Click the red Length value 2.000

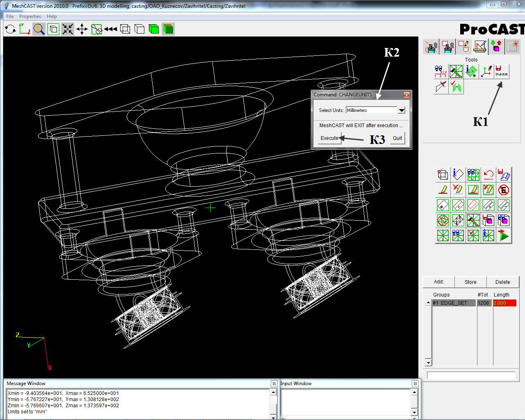tap(504, 303)
